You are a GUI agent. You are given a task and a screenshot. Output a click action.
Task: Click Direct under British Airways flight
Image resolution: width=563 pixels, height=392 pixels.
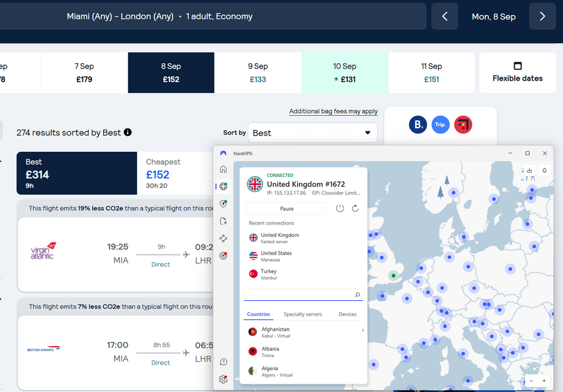(x=161, y=363)
